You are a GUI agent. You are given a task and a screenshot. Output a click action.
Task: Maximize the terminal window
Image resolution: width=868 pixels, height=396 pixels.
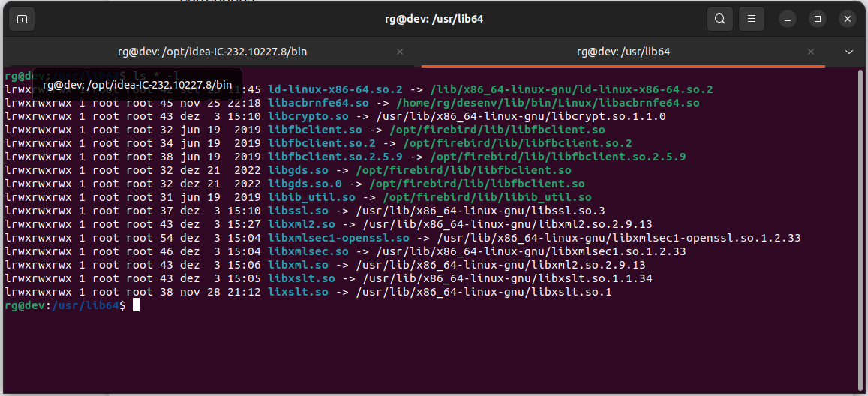pos(818,19)
